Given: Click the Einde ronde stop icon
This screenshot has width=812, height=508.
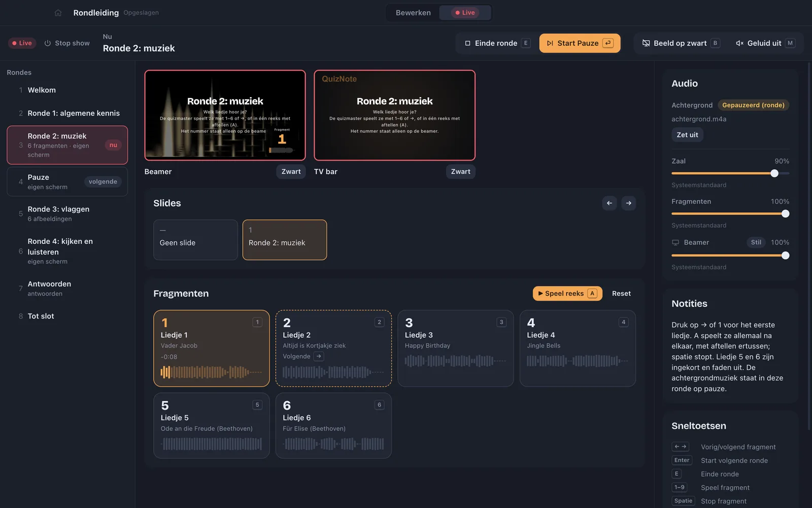Looking at the screenshot, I should (x=467, y=43).
